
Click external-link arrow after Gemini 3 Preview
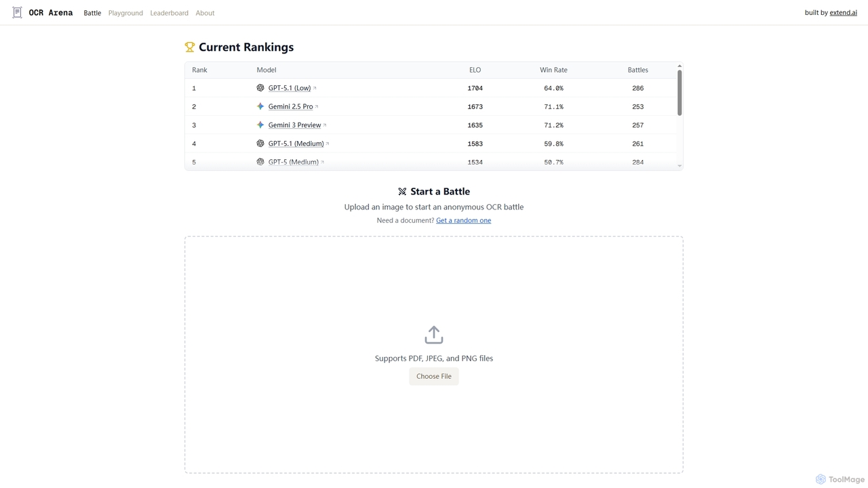pos(325,125)
